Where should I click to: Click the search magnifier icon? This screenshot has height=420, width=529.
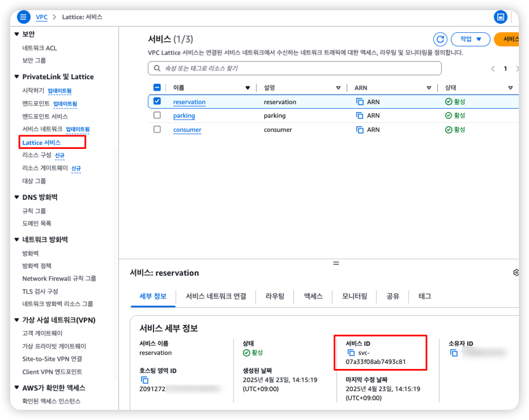[157, 68]
